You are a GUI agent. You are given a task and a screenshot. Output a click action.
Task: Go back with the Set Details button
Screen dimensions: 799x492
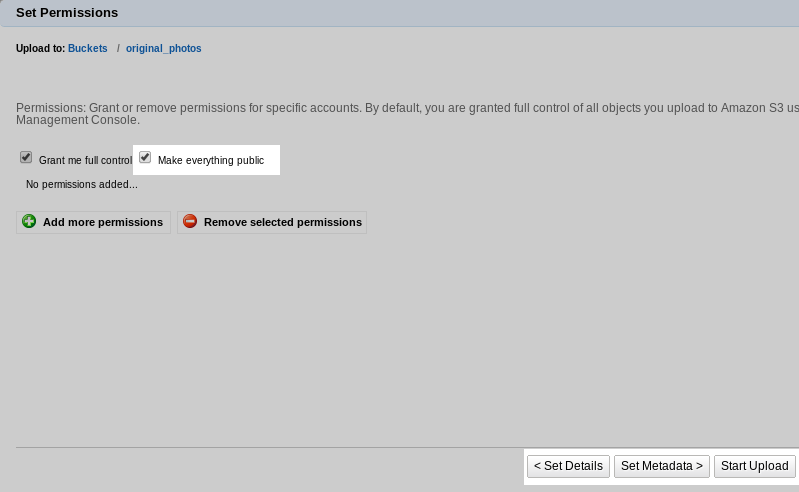pyautogui.click(x=568, y=466)
